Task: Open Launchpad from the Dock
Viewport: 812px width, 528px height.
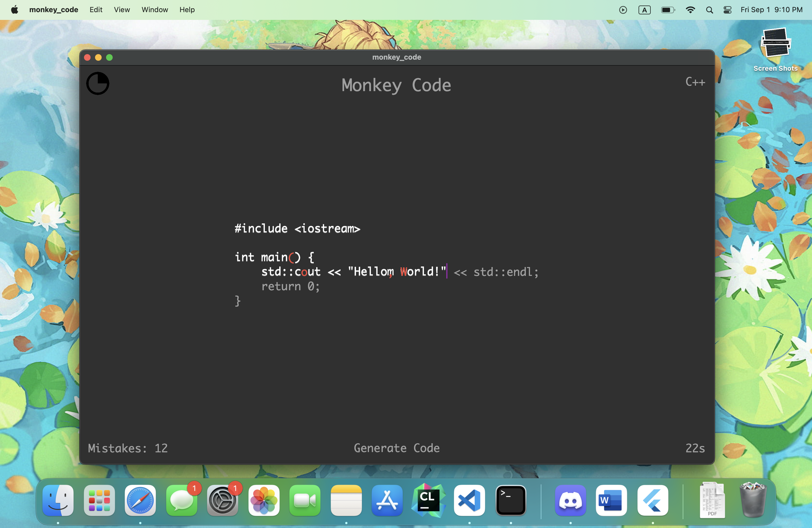Action: pos(99,500)
